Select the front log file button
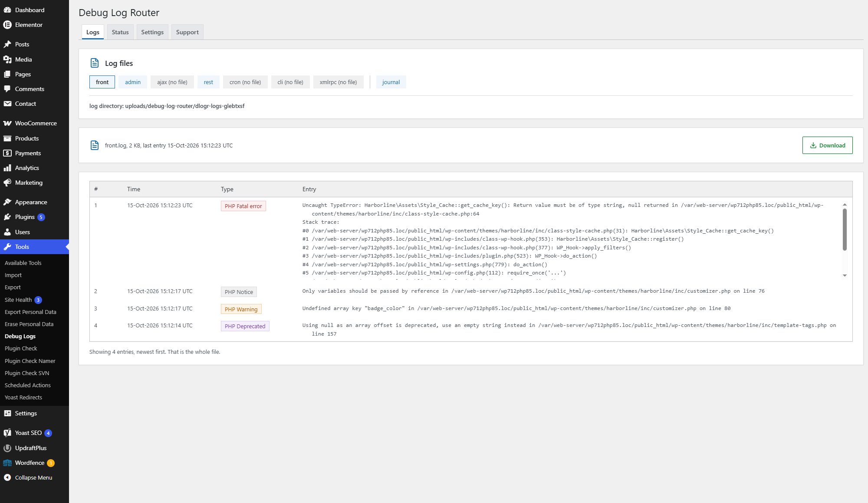This screenshot has width=868, height=503. point(102,82)
